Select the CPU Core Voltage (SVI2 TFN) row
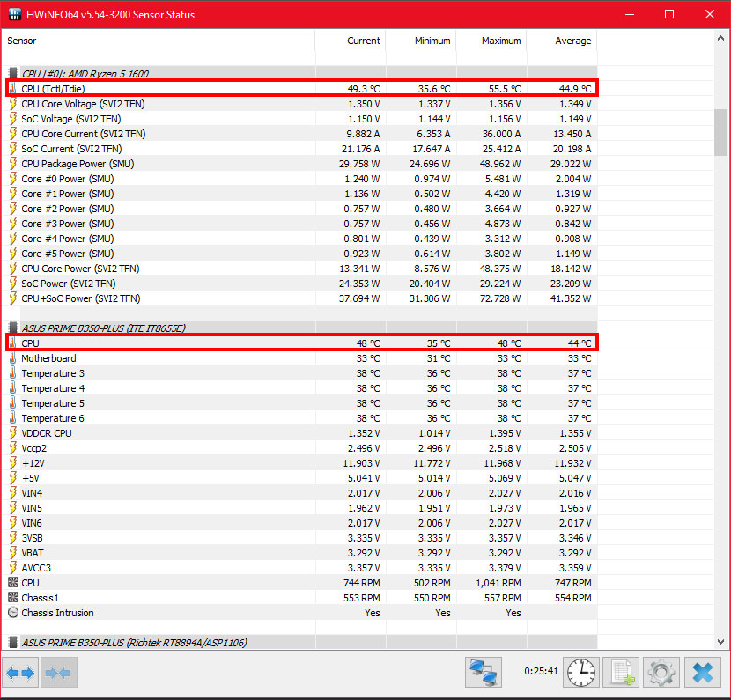The height and width of the screenshot is (700, 731). click(x=301, y=104)
